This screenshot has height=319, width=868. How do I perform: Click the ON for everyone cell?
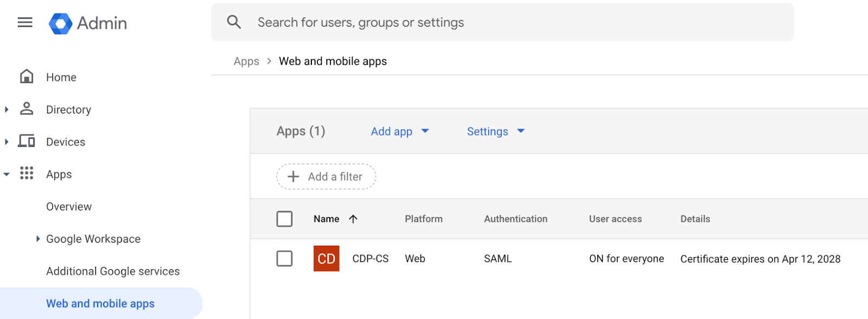coord(627,259)
